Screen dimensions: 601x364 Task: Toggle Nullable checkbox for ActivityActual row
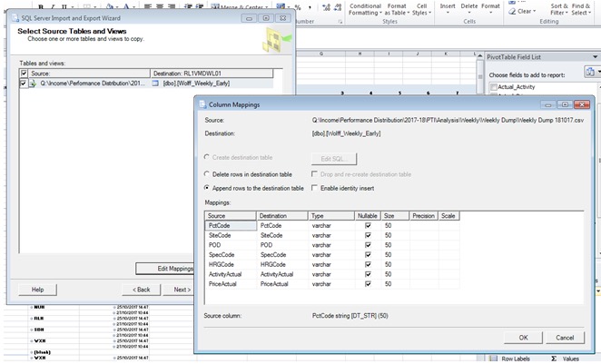[368, 274]
